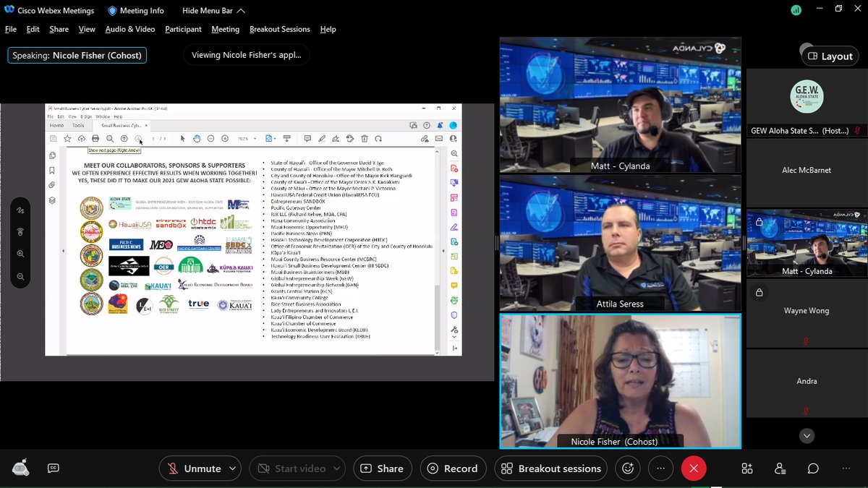Image resolution: width=868 pixels, height=488 pixels.
Task: Select Alec McBarnet participant tile
Action: pyautogui.click(x=807, y=171)
